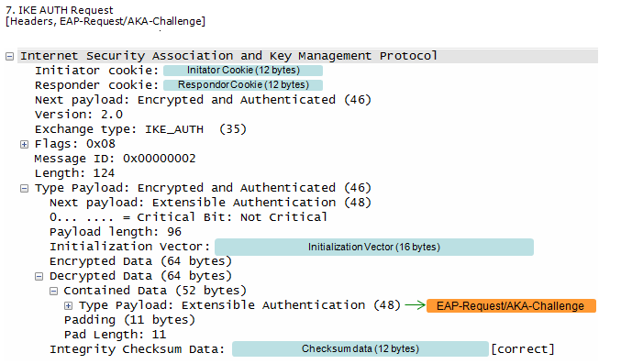This screenshot has height=364, width=621.
Task: Click the Initator Cookie (12 bytes) box
Action: click(x=243, y=71)
